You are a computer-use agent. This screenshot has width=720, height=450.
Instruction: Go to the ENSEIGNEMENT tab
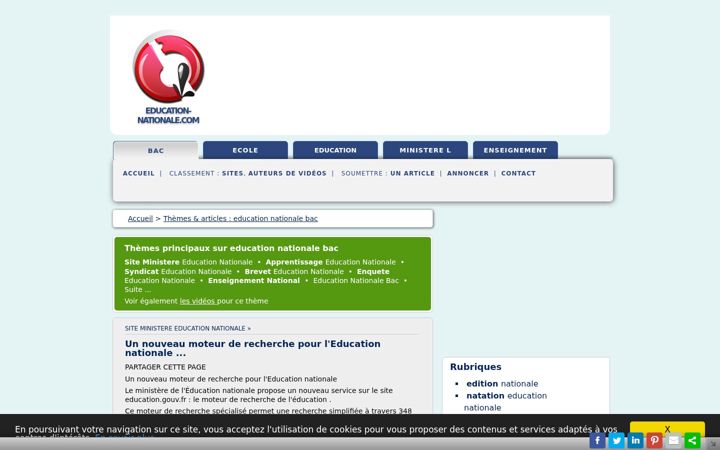[x=515, y=150]
